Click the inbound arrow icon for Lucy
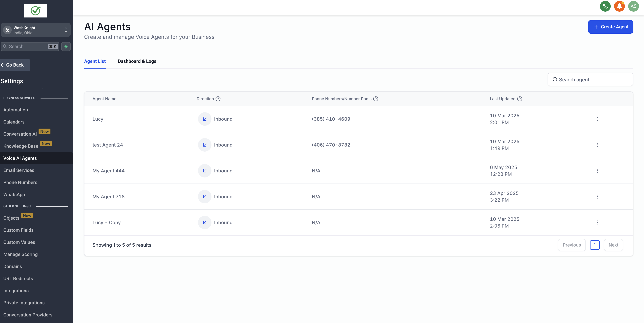 pyautogui.click(x=205, y=119)
